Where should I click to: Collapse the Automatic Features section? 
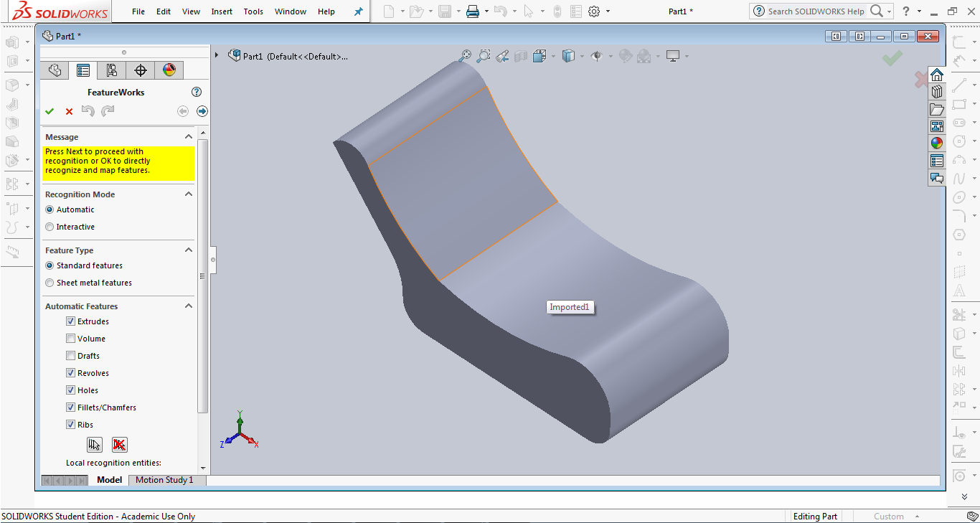(189, 306)
